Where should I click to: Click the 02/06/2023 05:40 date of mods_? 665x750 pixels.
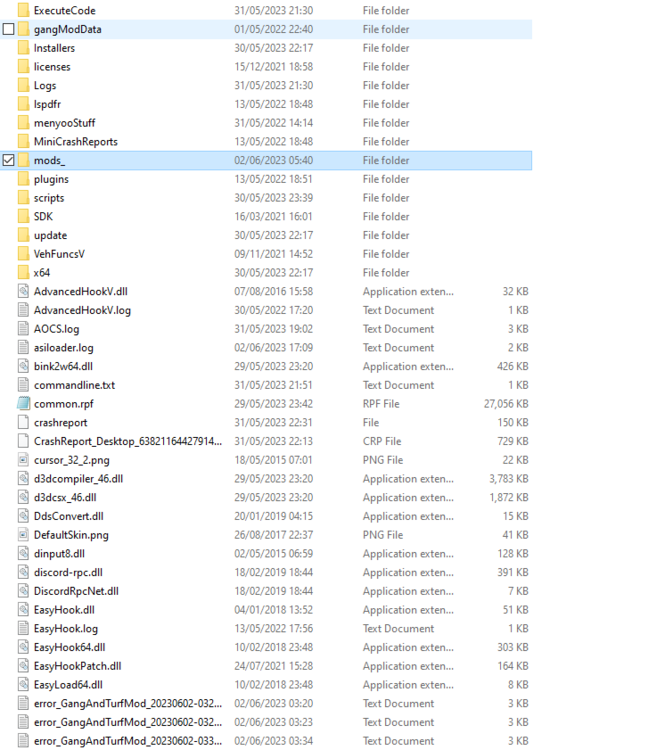[x=274, y=160]
